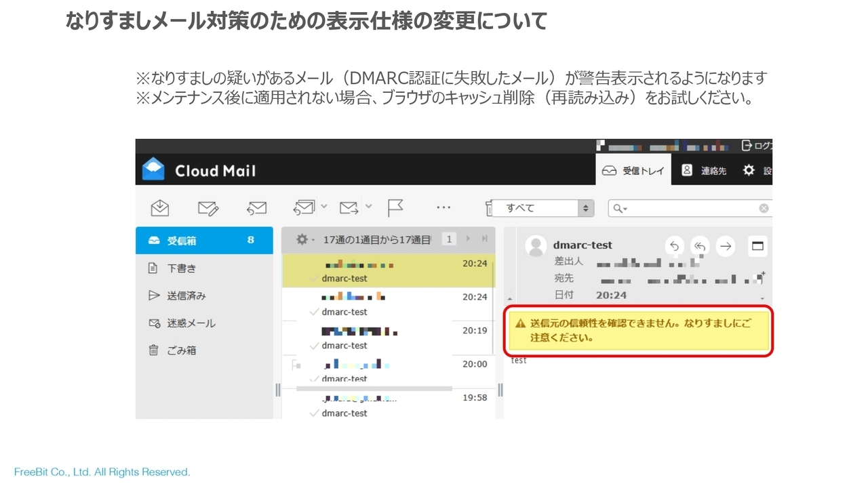Expand the forward mail dropdown arrow
Screen dimensions: 868x488
click(x=369, y=207)
